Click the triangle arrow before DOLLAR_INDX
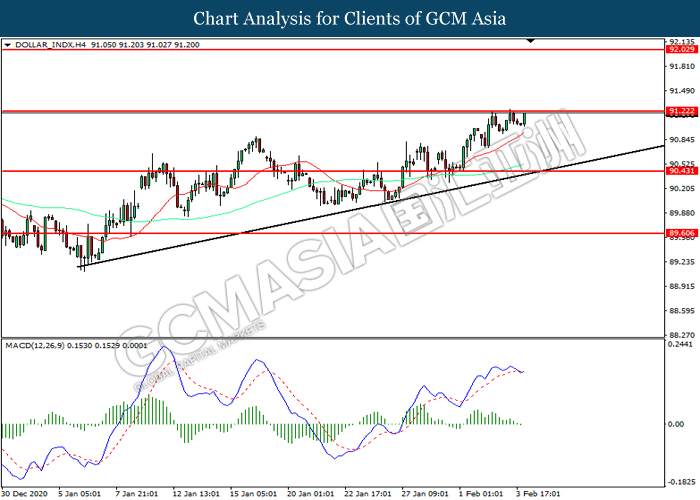 [x=8, y=45]
